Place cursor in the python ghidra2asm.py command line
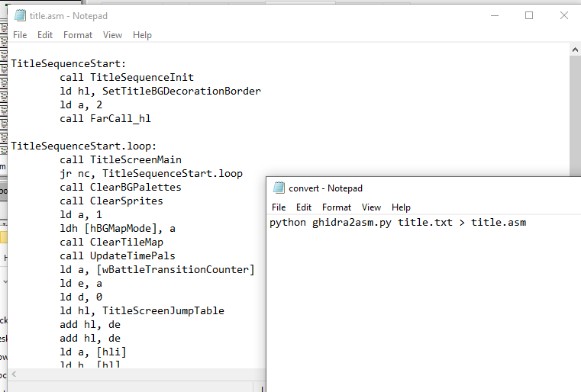Screen dimensions: 581x392 397,223
